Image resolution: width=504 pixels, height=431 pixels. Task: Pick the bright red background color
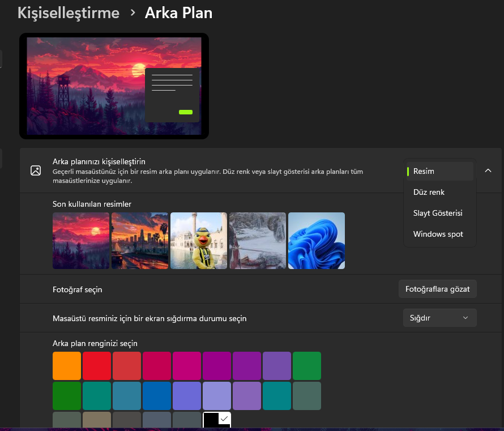coord(97,366)
